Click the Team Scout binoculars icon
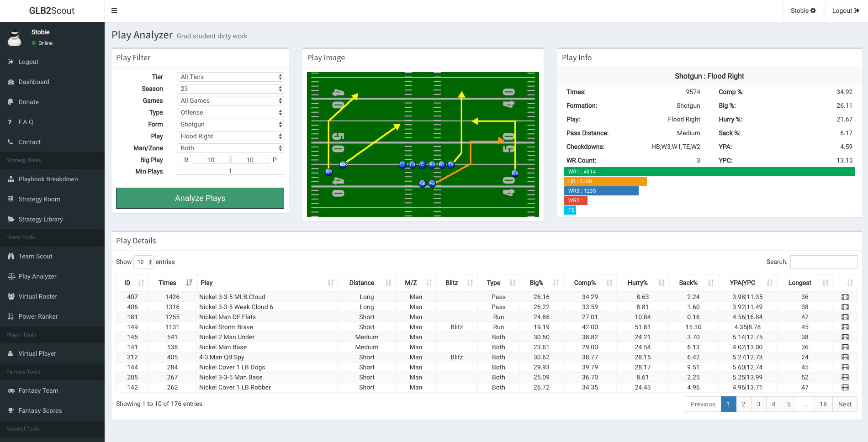The height and width of the screenshot is (442, 868). [x=11, y=256]
